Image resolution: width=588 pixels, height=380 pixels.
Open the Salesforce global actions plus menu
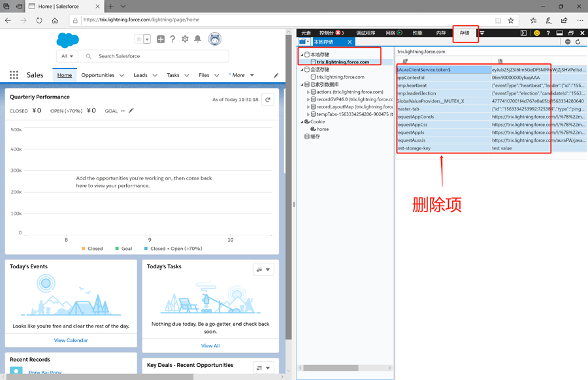pyautogui.click(x=161, y=39)
